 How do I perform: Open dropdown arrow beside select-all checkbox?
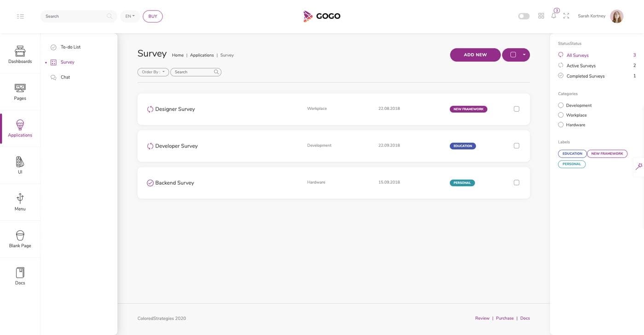[524, 55]
